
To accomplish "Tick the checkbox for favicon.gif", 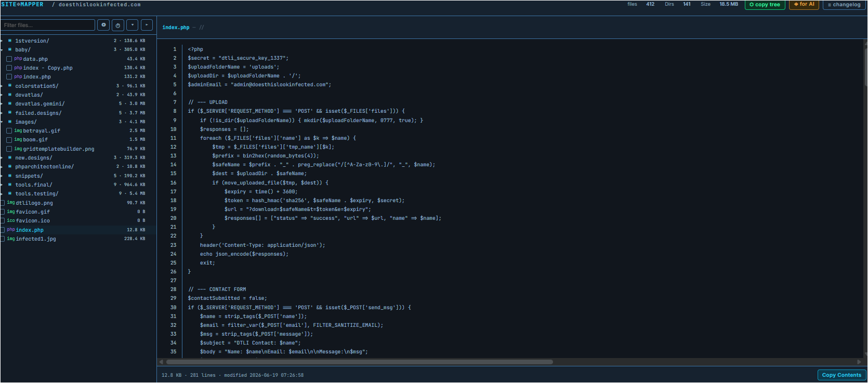I will click(3, 212).
